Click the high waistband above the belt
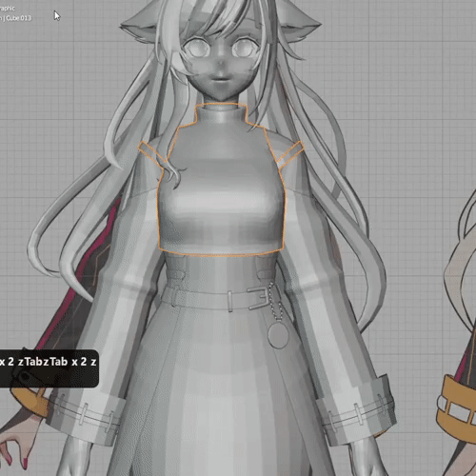This screenshot has height=476, width=476. coord(221,269)
